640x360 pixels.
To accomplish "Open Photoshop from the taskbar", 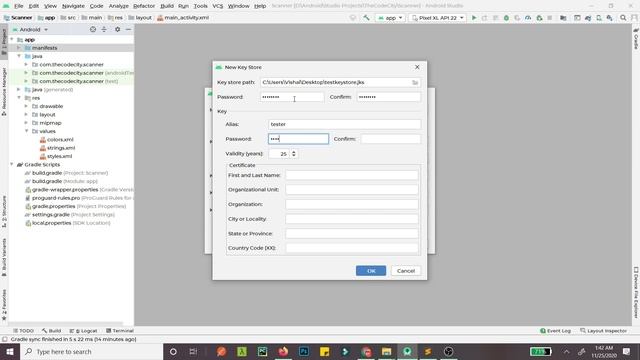I will click(304, 351).
